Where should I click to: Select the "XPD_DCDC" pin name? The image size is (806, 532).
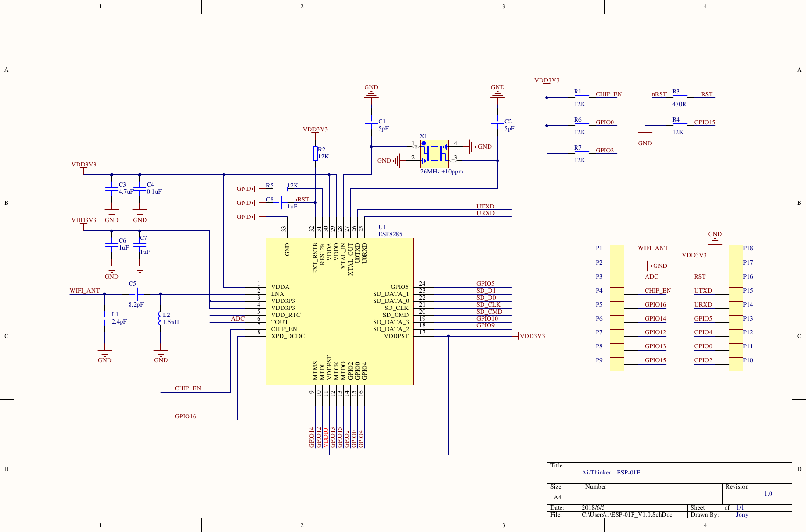click(288, 336)
